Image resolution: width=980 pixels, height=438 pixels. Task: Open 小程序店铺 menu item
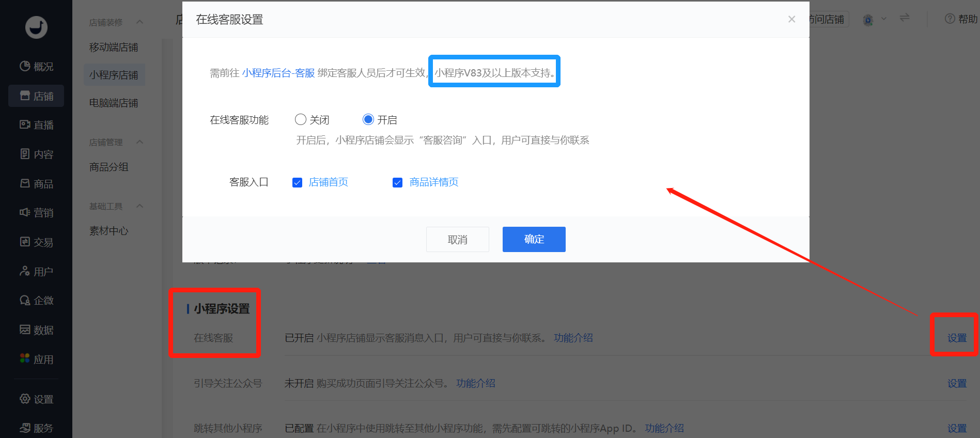114,75
